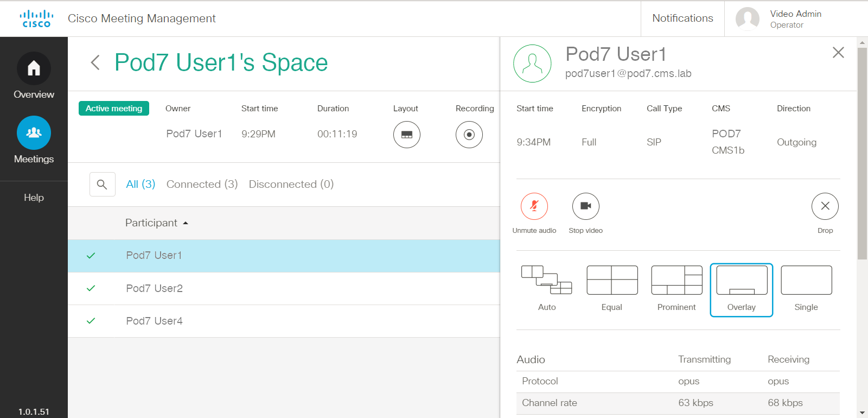Image resolution: width=868 pixels, height=418 pixels.
Task: Start recording with the Recording icon
Action: pyautogui.click(x=469, y=135)
